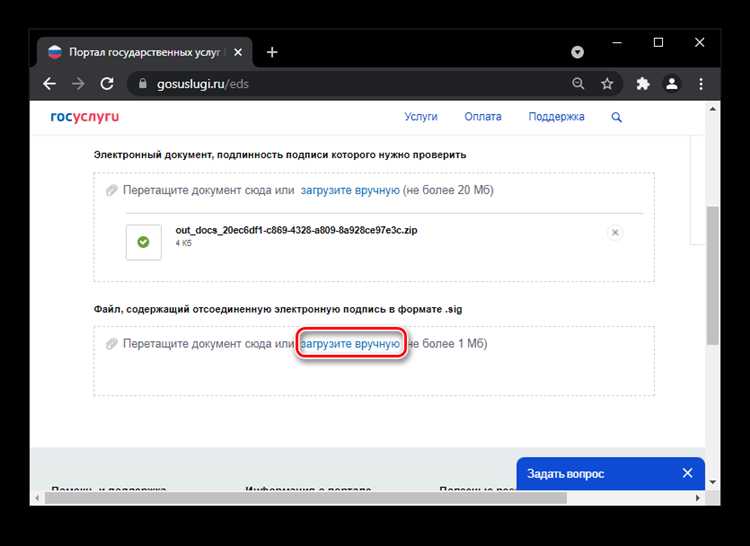
Task: Click the tab search dropdown circle
Action: pos(577,52)
